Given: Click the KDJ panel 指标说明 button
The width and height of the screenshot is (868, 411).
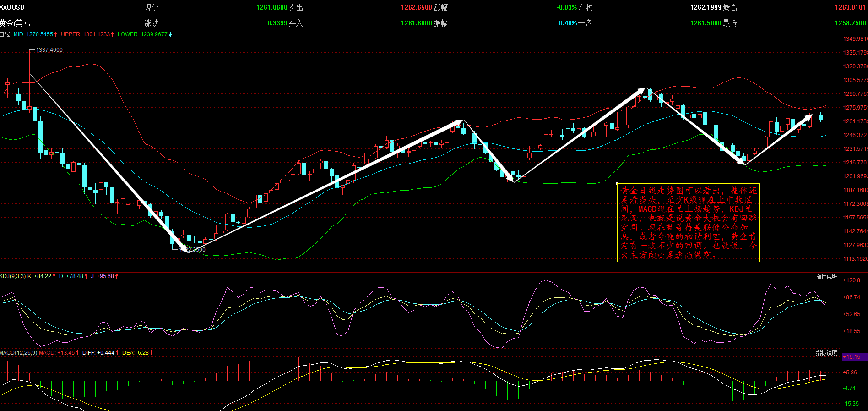Looking at the screenshot, I should (826, 276).
